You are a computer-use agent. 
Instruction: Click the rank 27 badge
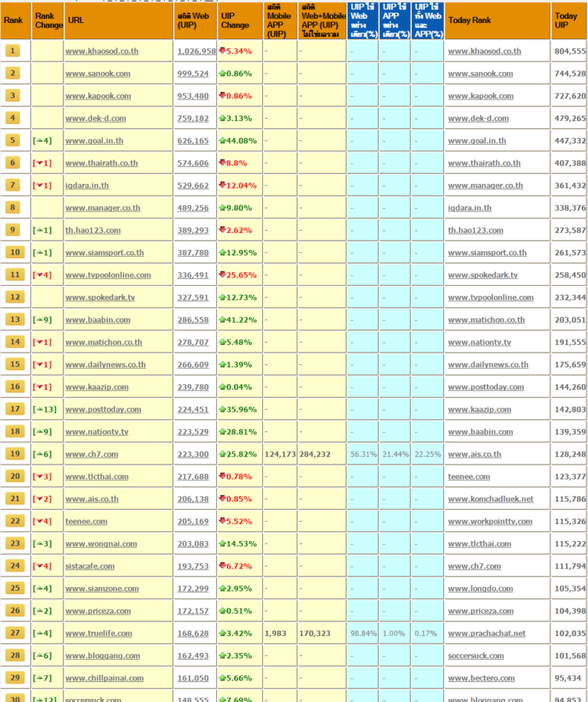(x=13, y=633)
